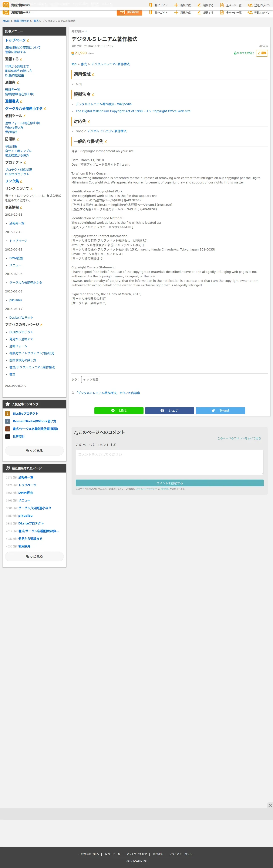273x868 pixels.
Task: Open 検索除外 in recently updated pages
Action: (24, 547)
